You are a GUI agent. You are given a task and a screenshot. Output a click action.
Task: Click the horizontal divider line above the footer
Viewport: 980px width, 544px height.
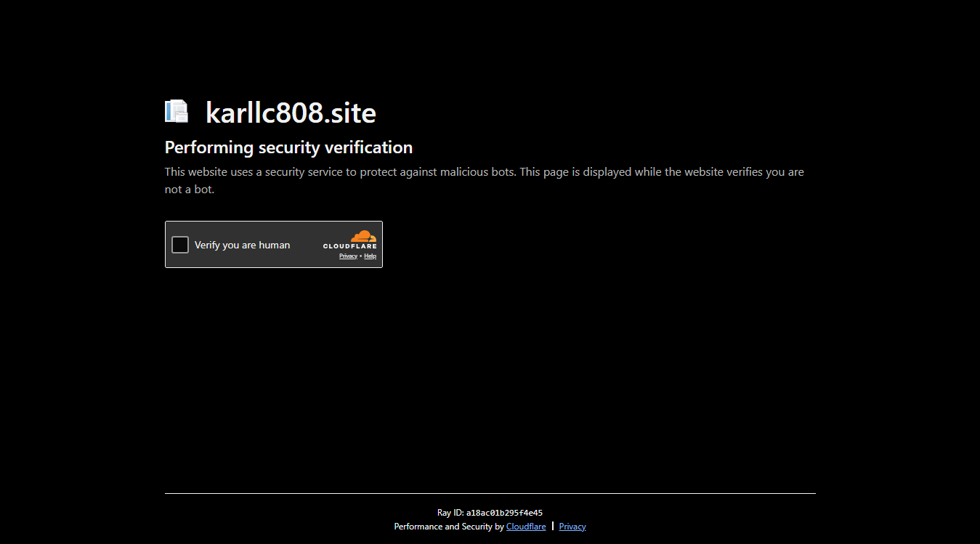click(x=490, y=493)
